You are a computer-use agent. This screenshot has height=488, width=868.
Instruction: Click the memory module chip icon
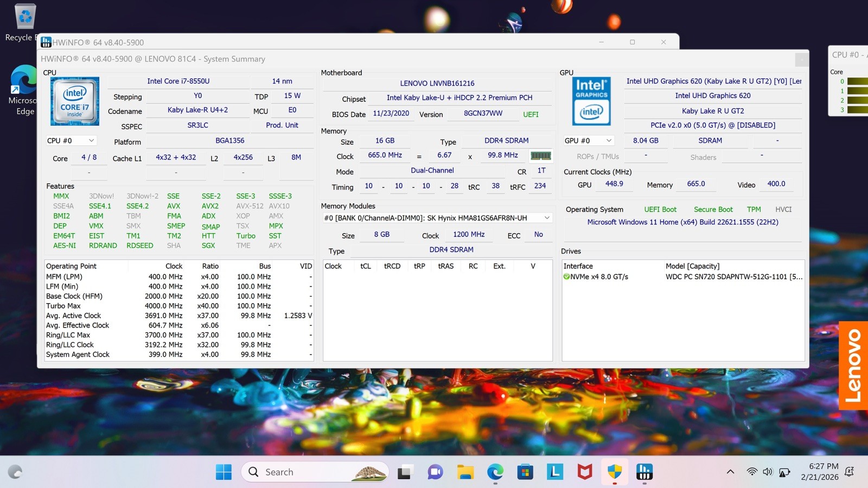coord(540,156)
